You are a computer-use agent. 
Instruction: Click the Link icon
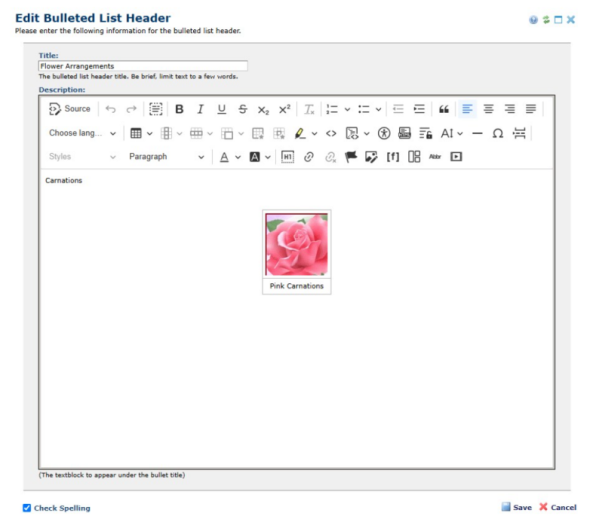pyautogui.click(x=309, y=157)
